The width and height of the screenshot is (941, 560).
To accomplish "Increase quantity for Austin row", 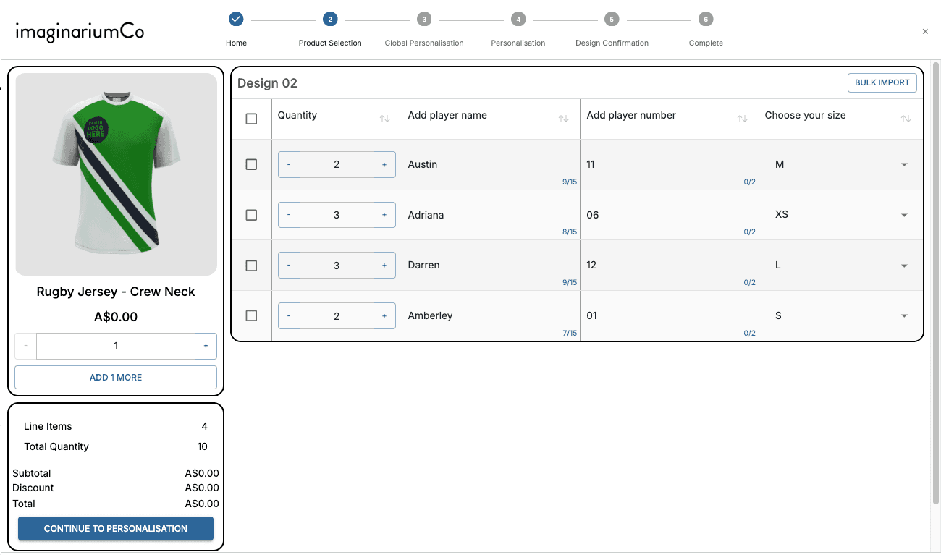I will [x=384, y=165].
